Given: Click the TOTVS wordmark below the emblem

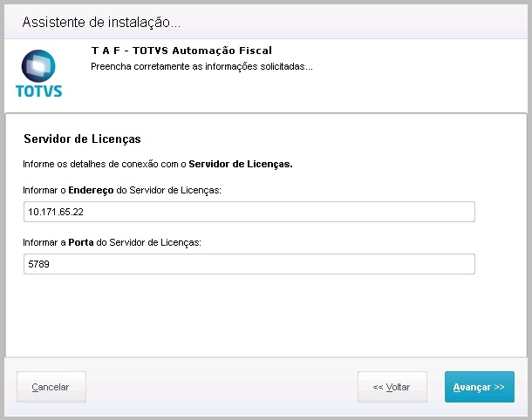Looking at the screenshot, I should coord(39,90).
